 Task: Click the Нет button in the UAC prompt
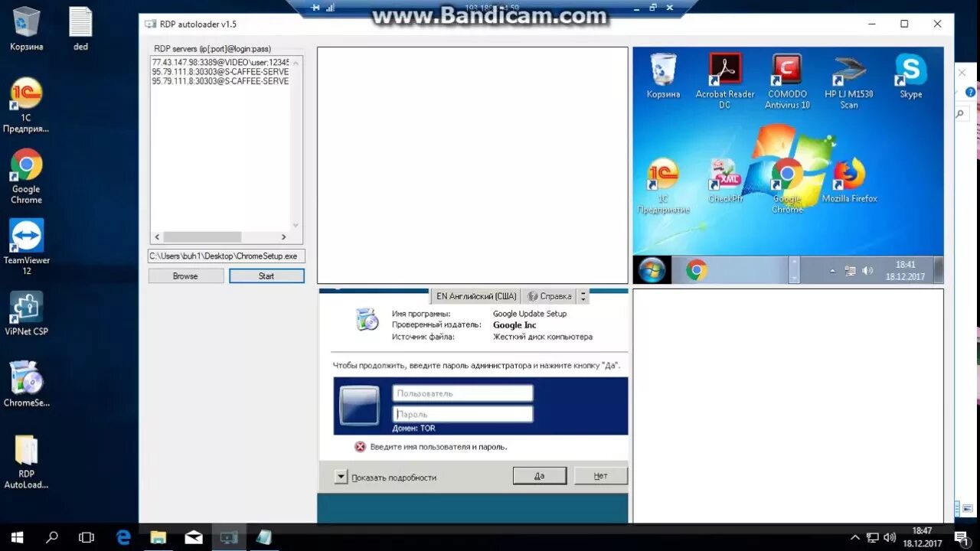click(x=600, y=475)
